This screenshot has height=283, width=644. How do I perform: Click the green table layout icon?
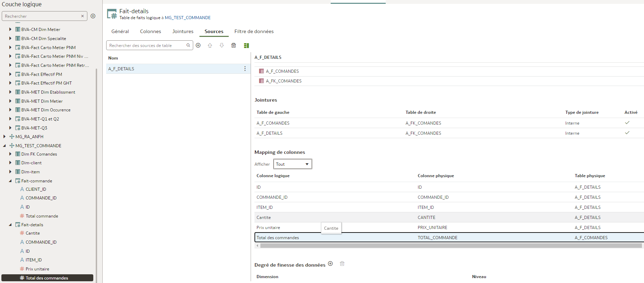[246, 45]
